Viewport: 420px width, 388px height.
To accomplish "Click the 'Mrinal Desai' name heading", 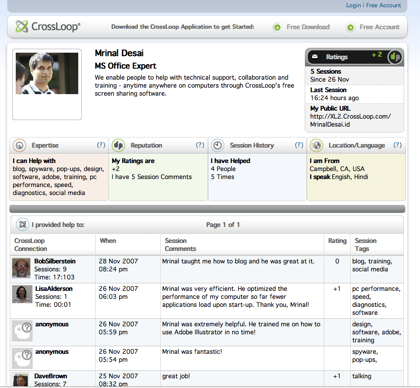I will click(x=119, y=53).
